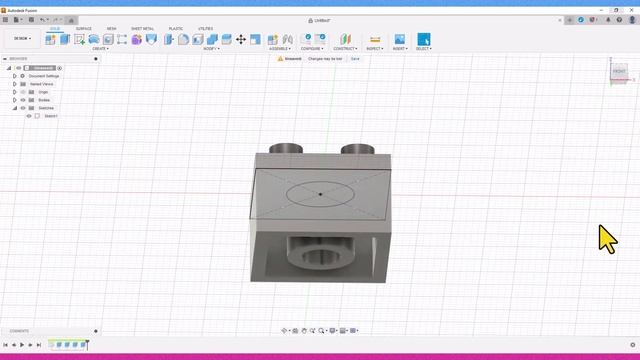The height and width of the screenshot is (360, 640).
Task: Select the Assemble New Component tool
Action: (273, 39)
